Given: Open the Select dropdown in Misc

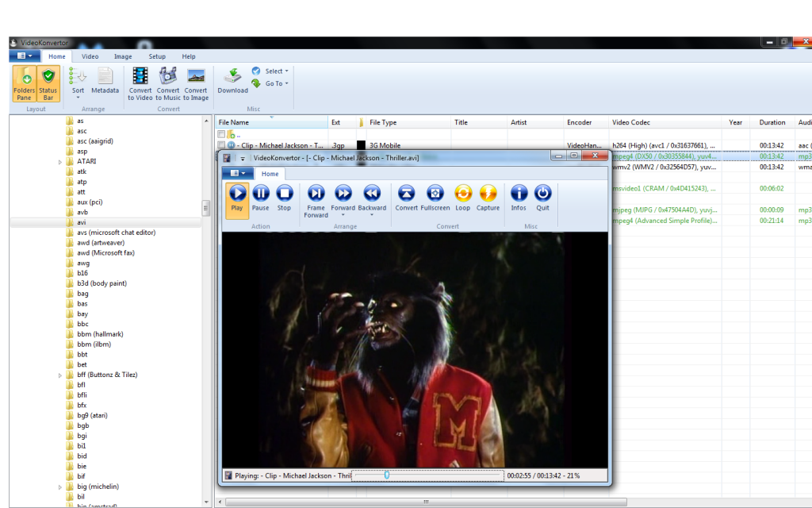Looking at the screenshot, I should (270, 71).
